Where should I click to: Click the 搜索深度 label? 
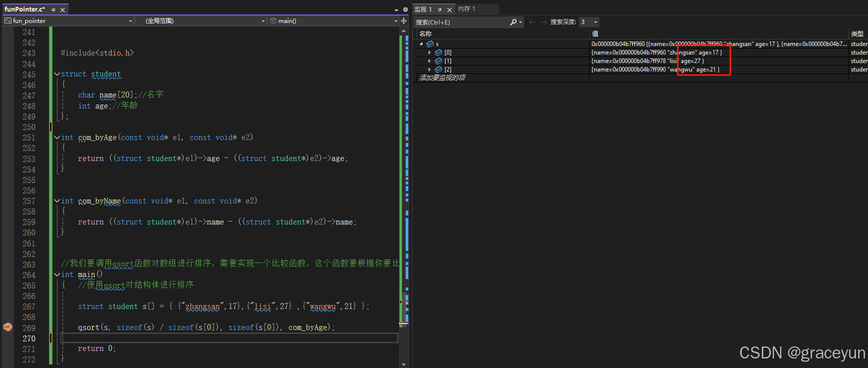(x=563, y=22)
